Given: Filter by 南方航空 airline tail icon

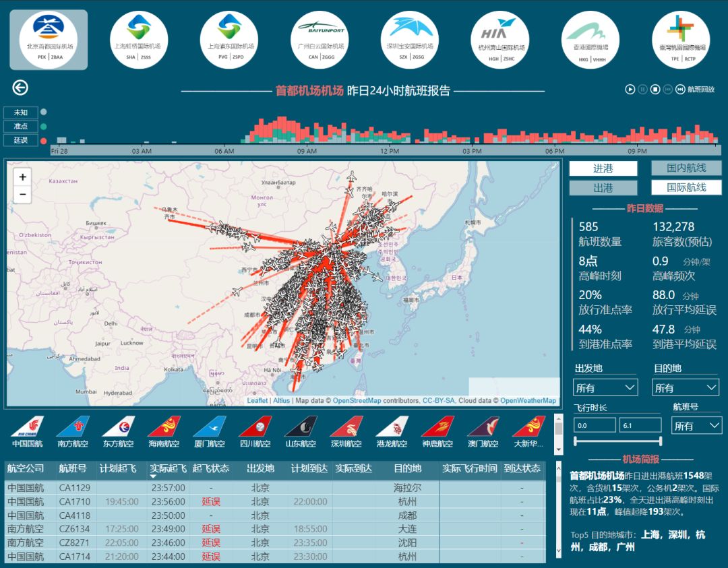Looking at the screenshot, I should tap(73, 427).
